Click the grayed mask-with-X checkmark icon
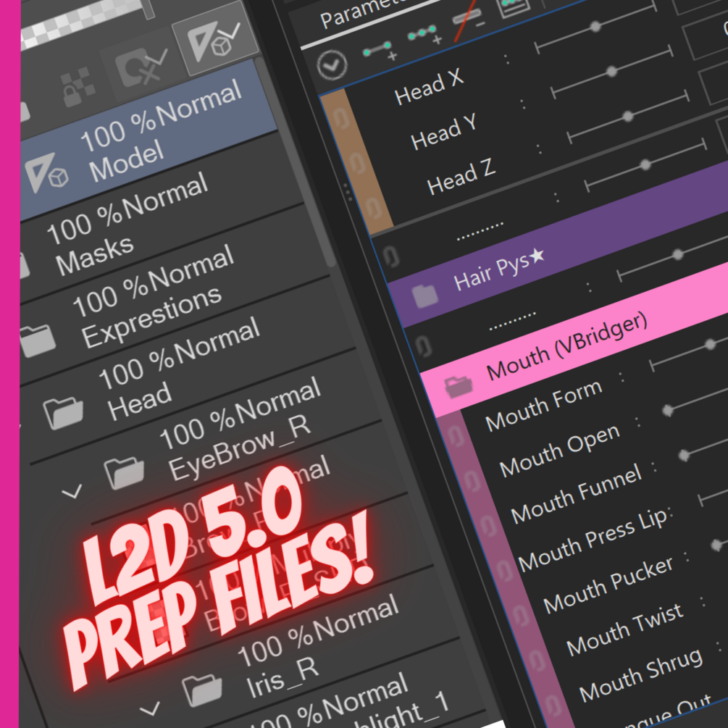This screenshot has height=728, width=728. click(x=141, y=67)
